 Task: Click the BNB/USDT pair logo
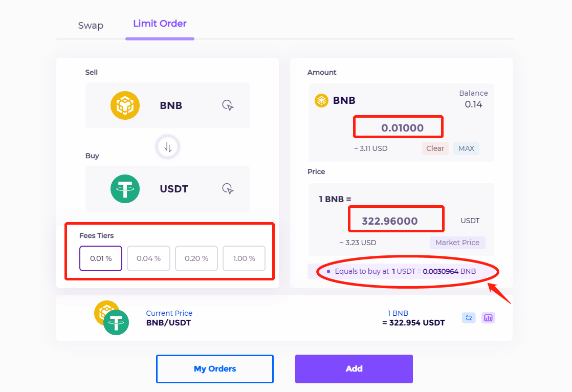(112, 318)
